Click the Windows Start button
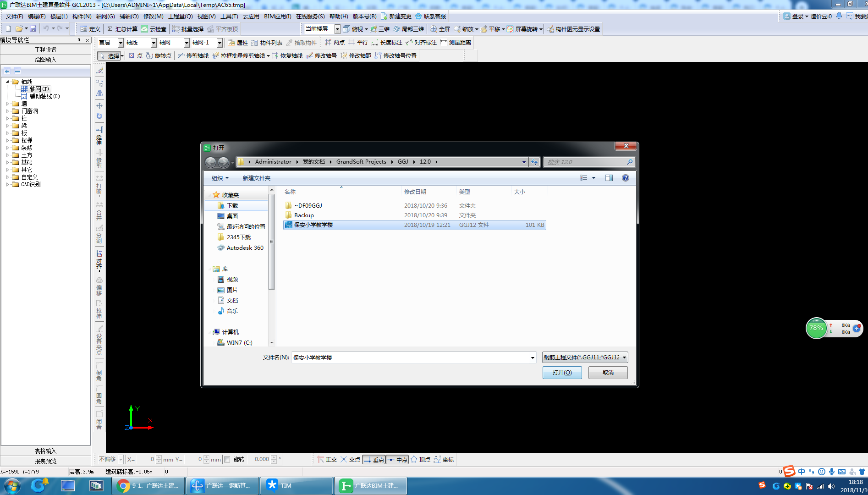Screen dimensions: 868x495 pos(12,486)
